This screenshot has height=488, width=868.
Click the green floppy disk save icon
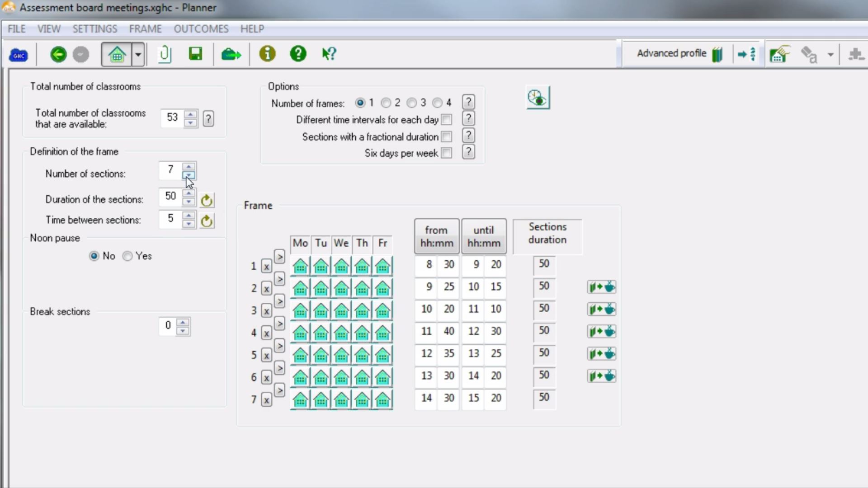coord(195,54)
